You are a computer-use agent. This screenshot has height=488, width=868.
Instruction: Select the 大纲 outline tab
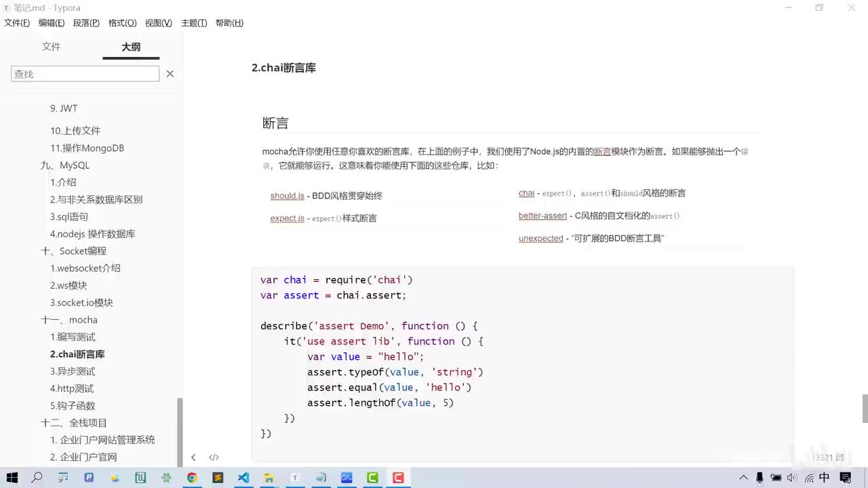pyautogui.click(x=131, y=47)
